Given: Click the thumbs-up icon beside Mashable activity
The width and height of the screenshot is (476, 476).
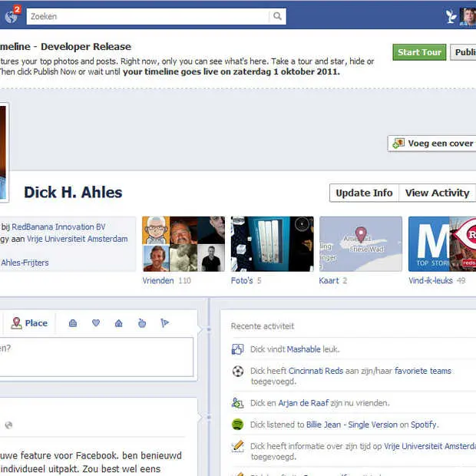Looking at the screenshot, I should click(238, 349).
